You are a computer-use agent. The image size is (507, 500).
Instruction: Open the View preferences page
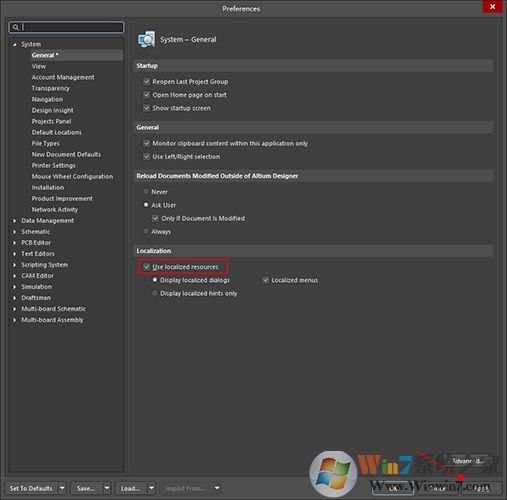(x=39, y=66)
